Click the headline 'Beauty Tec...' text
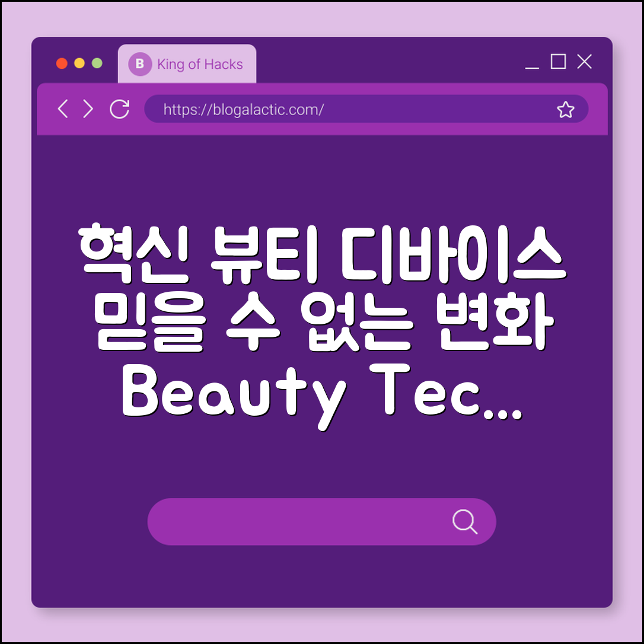This screenshot has height=644, width=644. 322,391
